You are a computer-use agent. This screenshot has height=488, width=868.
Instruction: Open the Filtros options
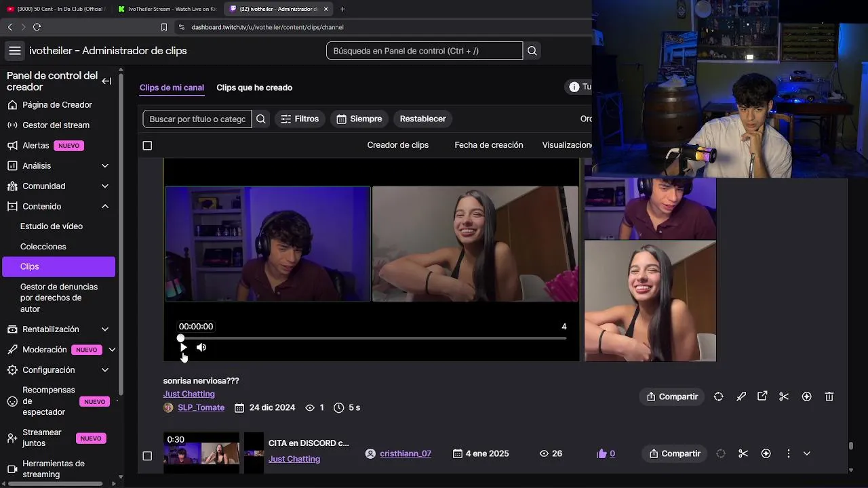coord(300,119)
